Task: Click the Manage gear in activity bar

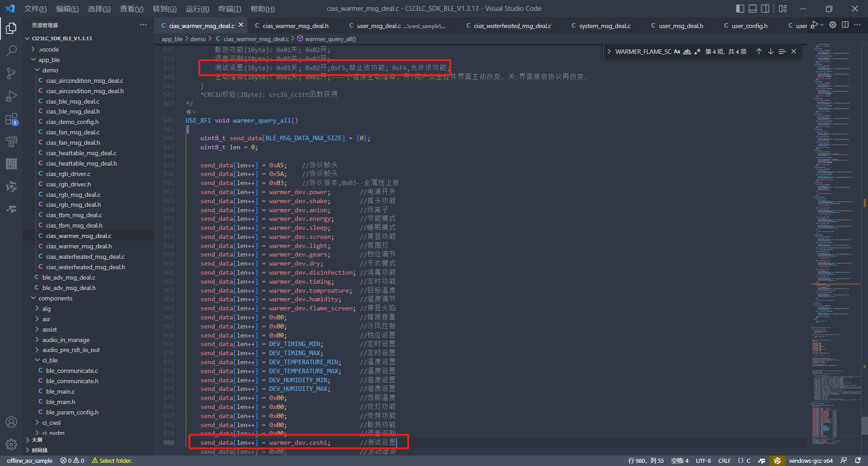Action: pos(11,444)
